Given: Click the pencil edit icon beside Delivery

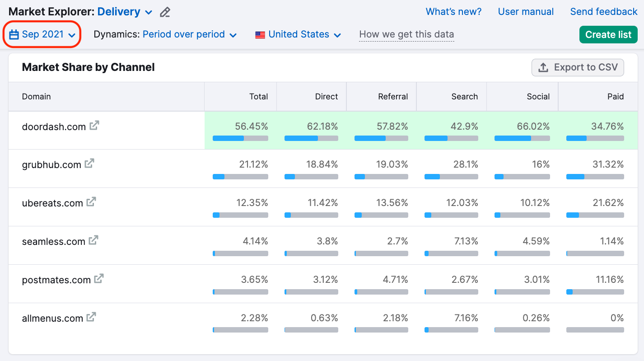Looking at the screenshot, I should (x=165, y=12).
